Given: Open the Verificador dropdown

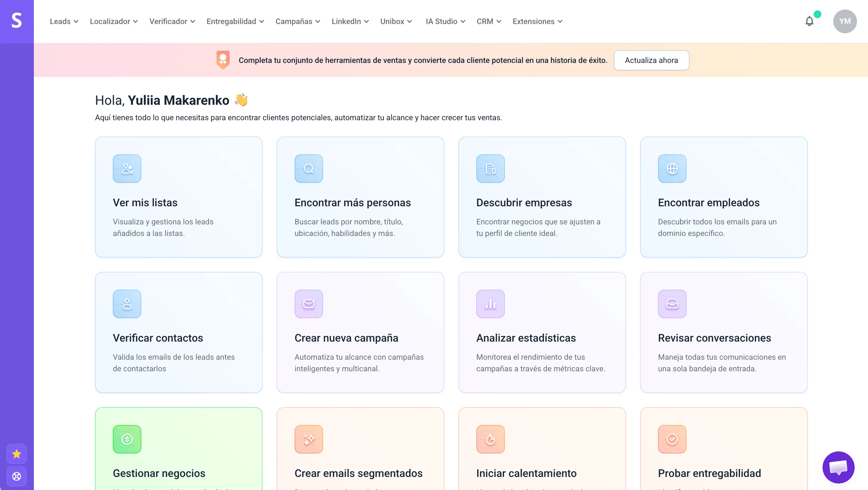Looking at the screenshot, I should [172, 21].
